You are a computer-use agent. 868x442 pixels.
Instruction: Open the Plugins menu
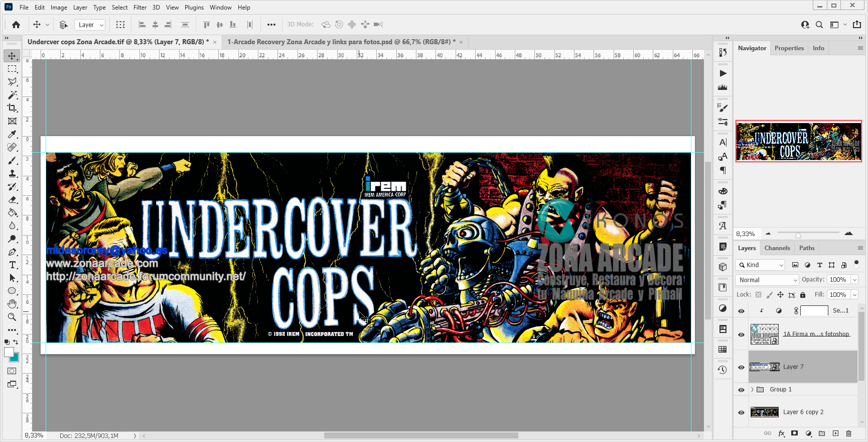click(x=194, y=8)
